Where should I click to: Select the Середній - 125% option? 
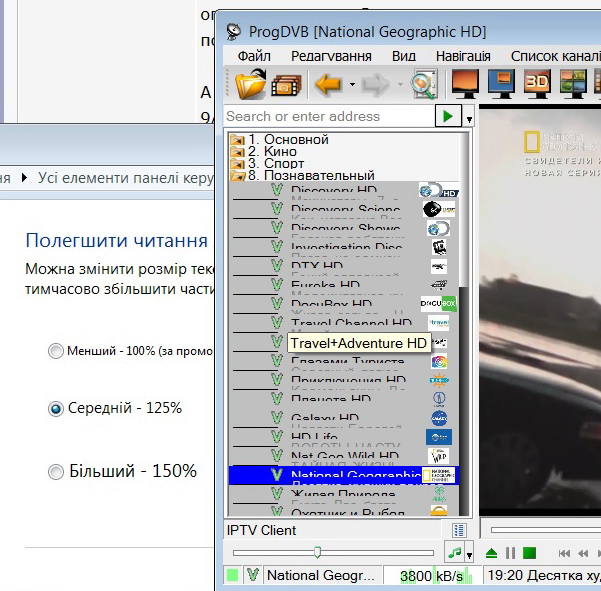coord(56,409)
